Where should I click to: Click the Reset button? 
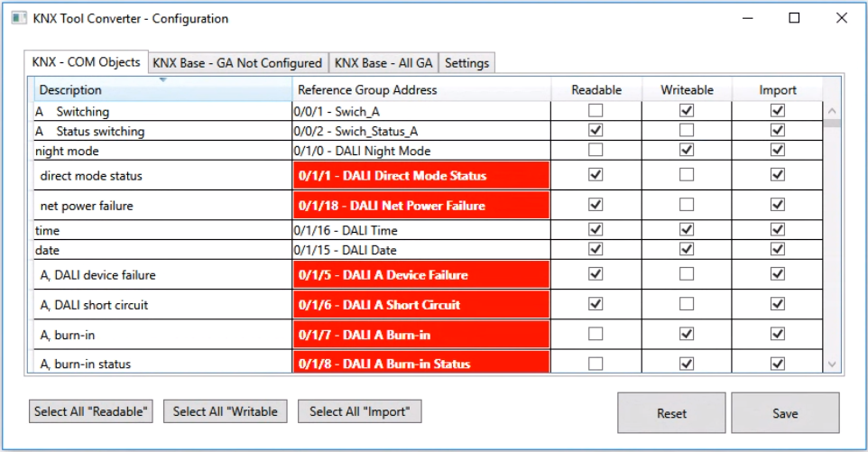click(671, 413)
